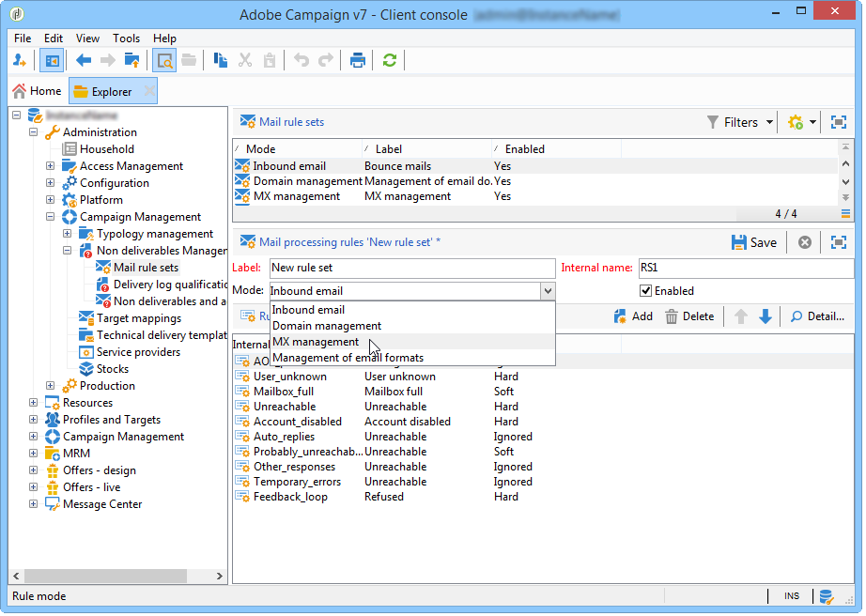
Task: Click the Paste clipboard icon
Action: point(269,60)
